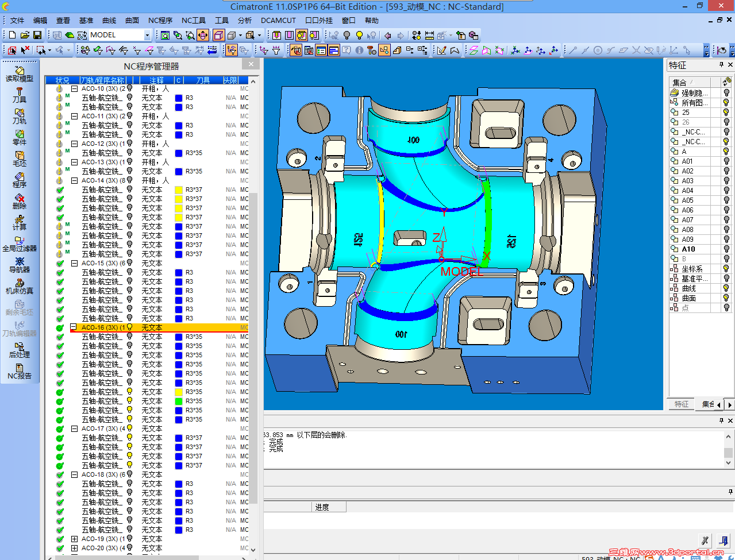Click blue swatch on first ACO-10 R3 row
Screen dimensions: 735x560
click(179, 98)
